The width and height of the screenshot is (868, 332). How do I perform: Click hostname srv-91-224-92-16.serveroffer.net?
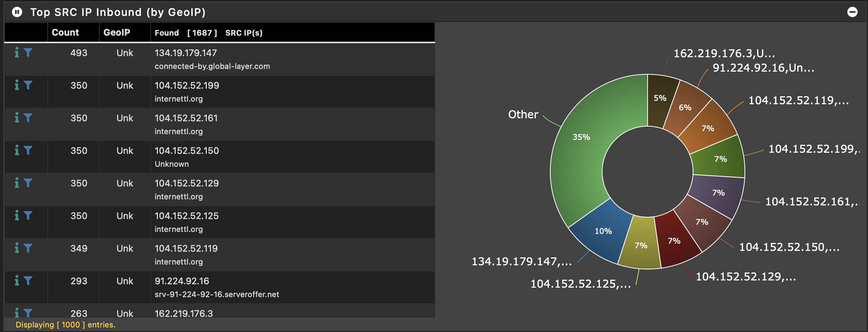point(217,294)
